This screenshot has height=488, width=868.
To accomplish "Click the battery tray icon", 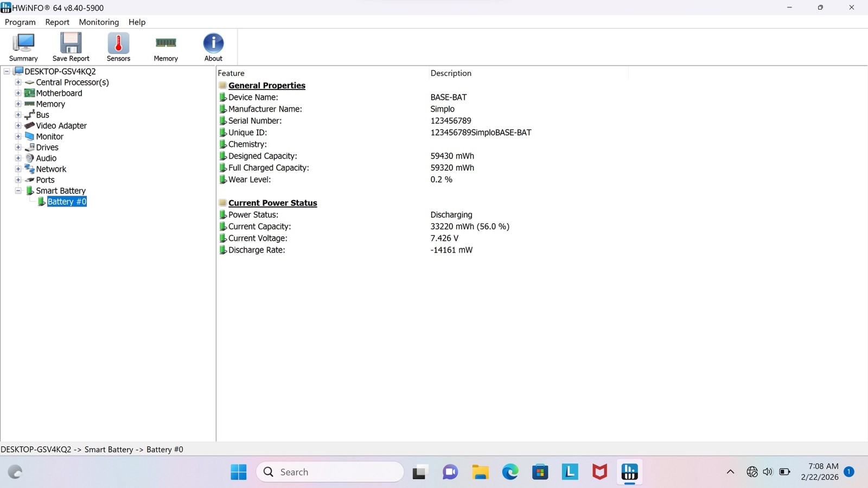I will [784, 472].
